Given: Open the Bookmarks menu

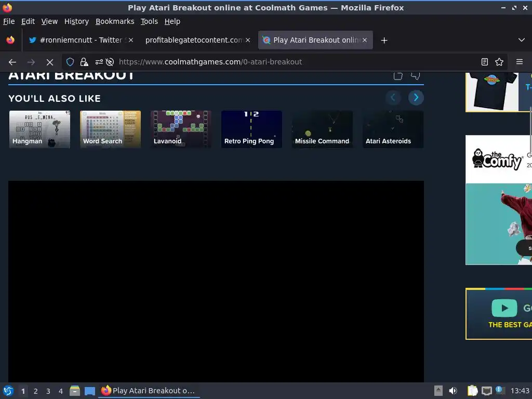Looking at the screenshot, I should (x=115, y=21).
